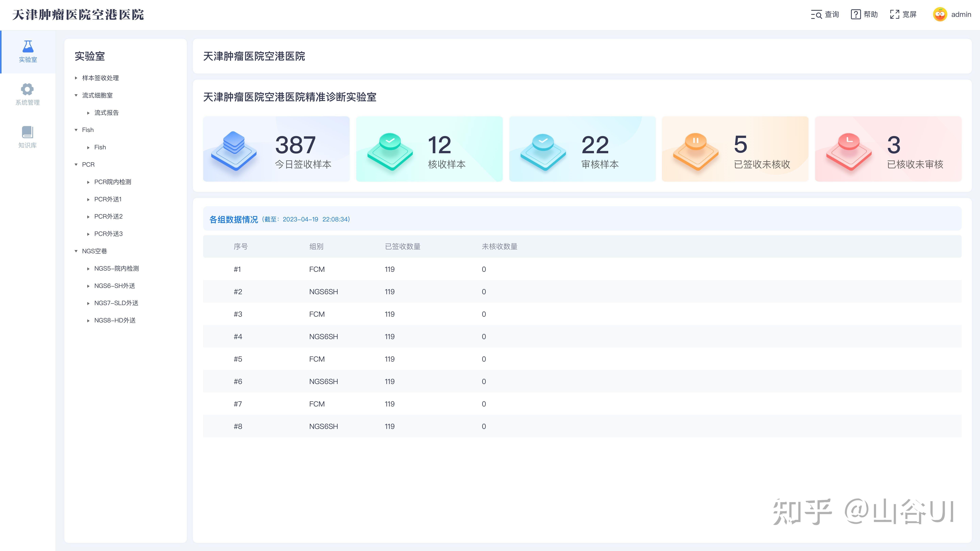This screenshot has height=551, width=980.
Task: Click the 天津肿瘤医院空港医院精准诊断实验室 heading
Action: (x=290, y=97)
